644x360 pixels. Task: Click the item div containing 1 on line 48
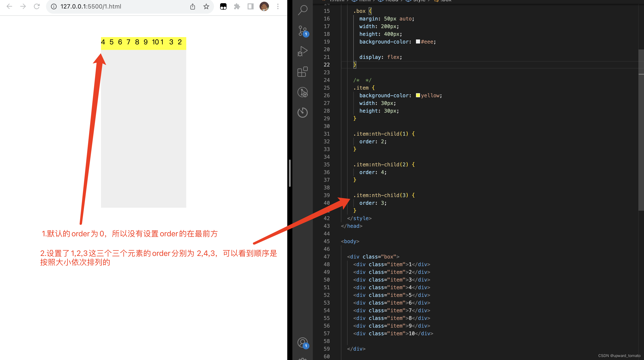[x=391, y=264]
